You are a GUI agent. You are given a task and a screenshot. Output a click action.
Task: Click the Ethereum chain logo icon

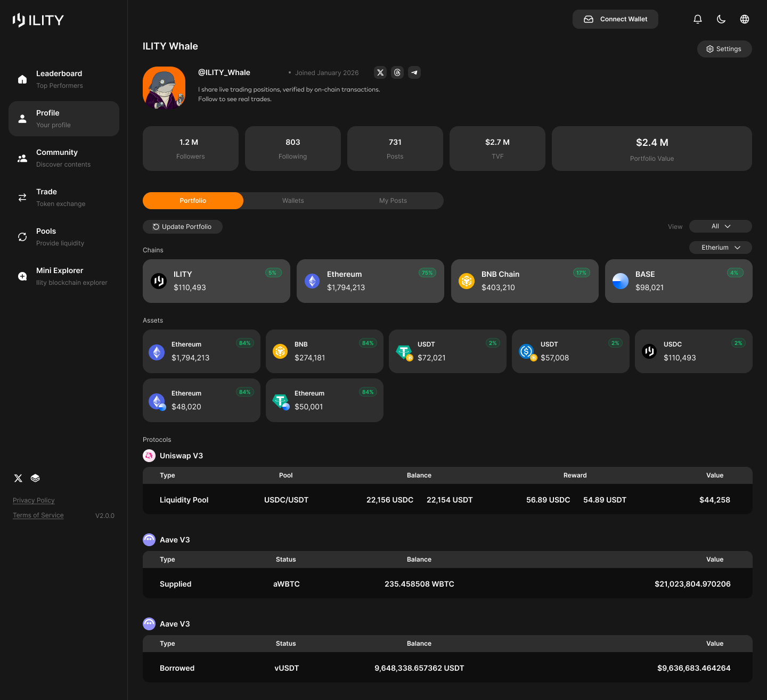[312, 281]
